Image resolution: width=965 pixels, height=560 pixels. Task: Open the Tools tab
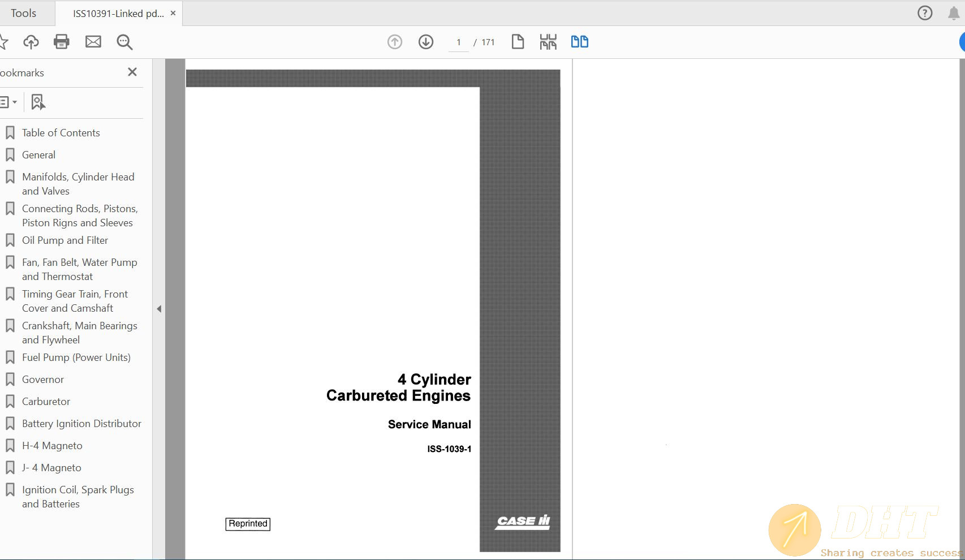coord(23,13)
